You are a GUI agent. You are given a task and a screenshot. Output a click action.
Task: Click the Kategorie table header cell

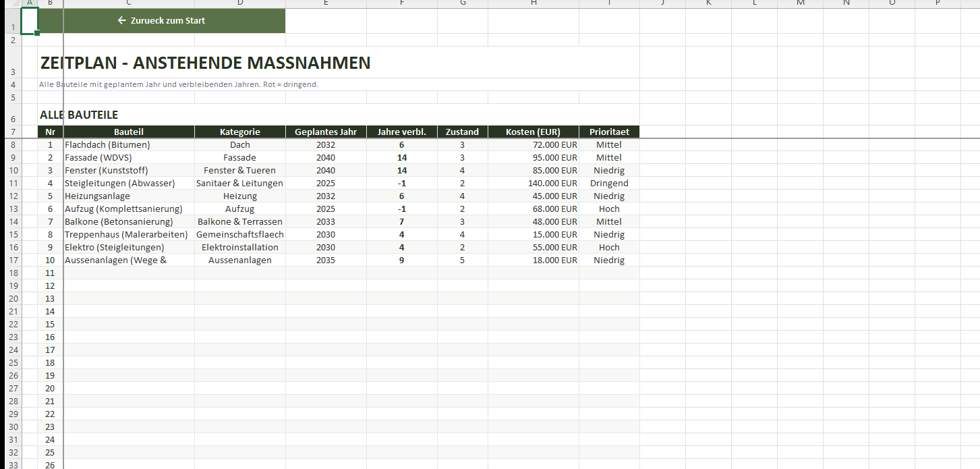[239, 132]
